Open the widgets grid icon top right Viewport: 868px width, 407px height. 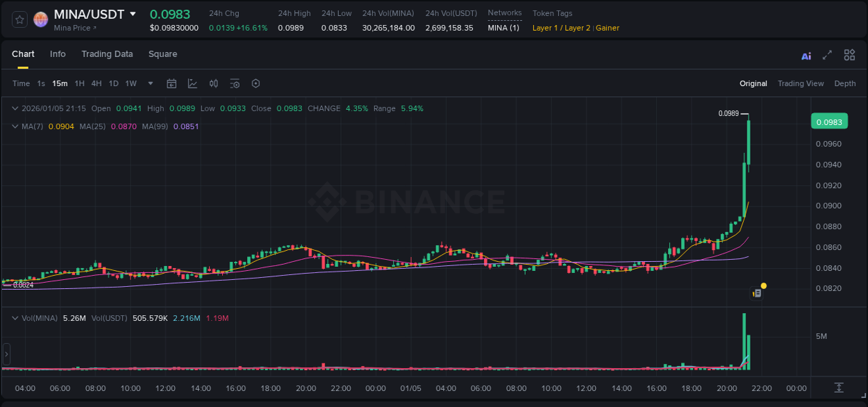(849, 54)
